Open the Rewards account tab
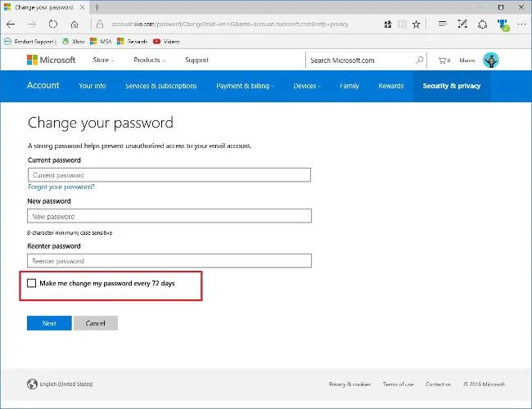Image resolution: width=532 pixels, height=409 pixels. click(x=391, y=86)
